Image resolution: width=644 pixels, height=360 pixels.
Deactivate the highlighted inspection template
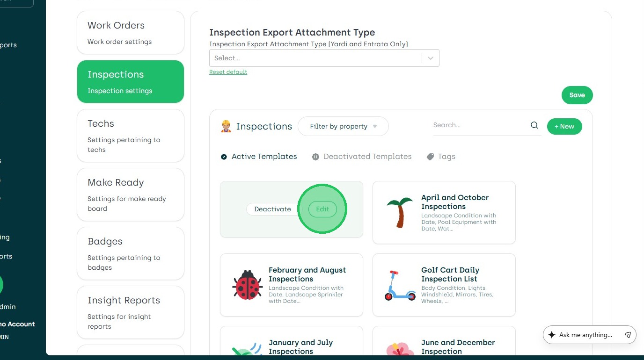point(272,209)
